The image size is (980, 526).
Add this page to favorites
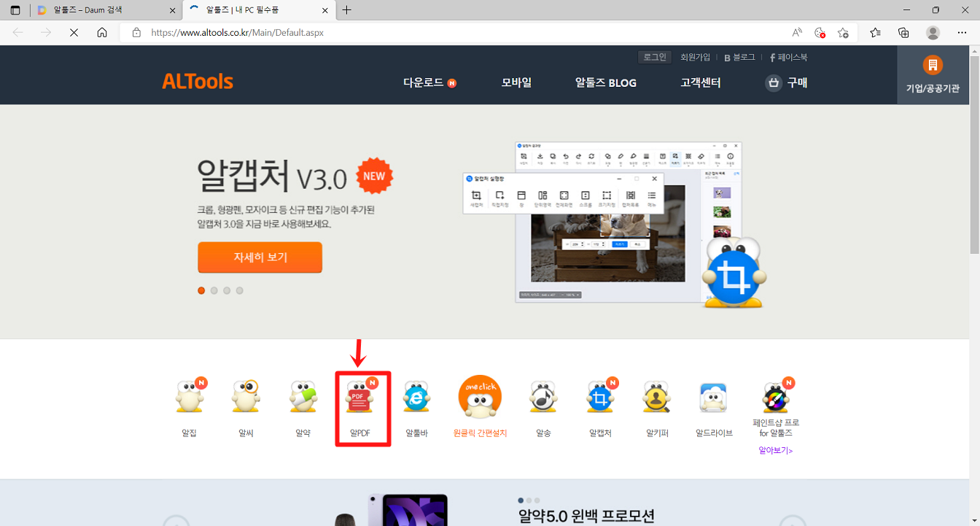coord(843,33)
